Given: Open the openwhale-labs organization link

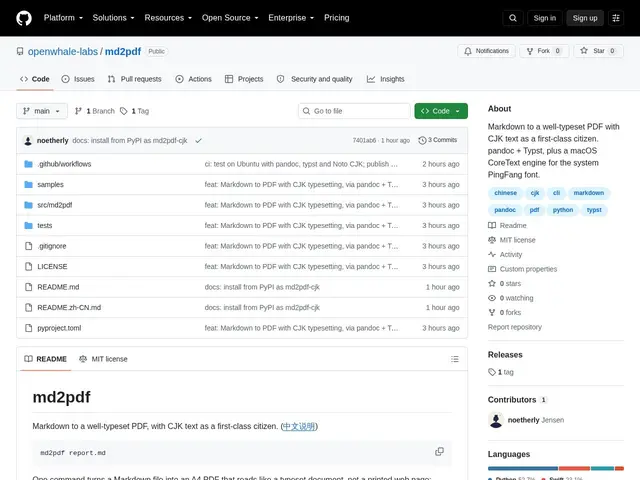Looking at the screenshot, I should 63,51.
